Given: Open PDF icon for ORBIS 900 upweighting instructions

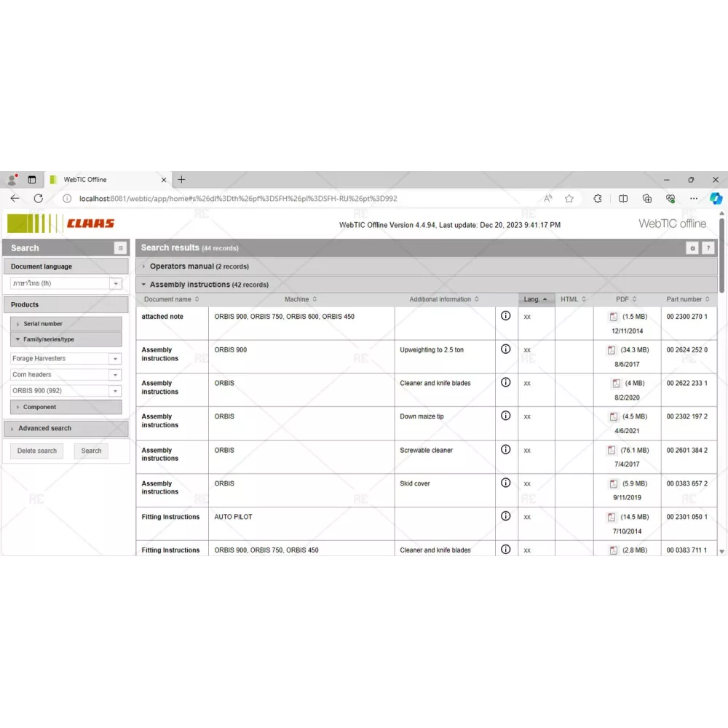Looking at the screenshot, I should click(x=612, y=350).
